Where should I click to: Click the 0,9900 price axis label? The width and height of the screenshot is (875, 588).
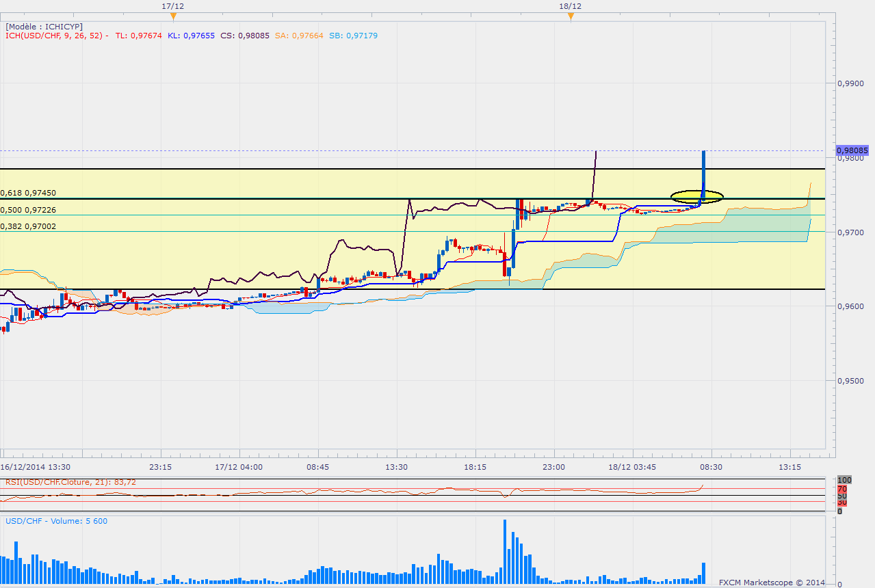(x=850, y=83)
